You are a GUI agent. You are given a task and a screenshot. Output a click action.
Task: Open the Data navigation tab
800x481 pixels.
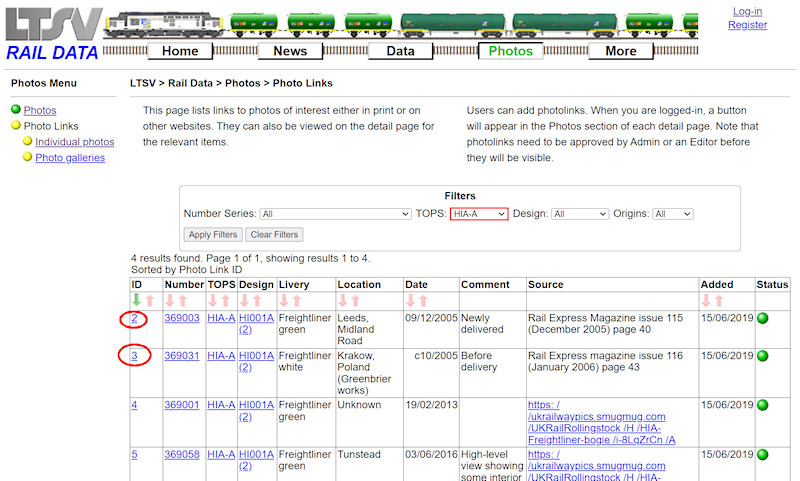(x=400, y=51)
